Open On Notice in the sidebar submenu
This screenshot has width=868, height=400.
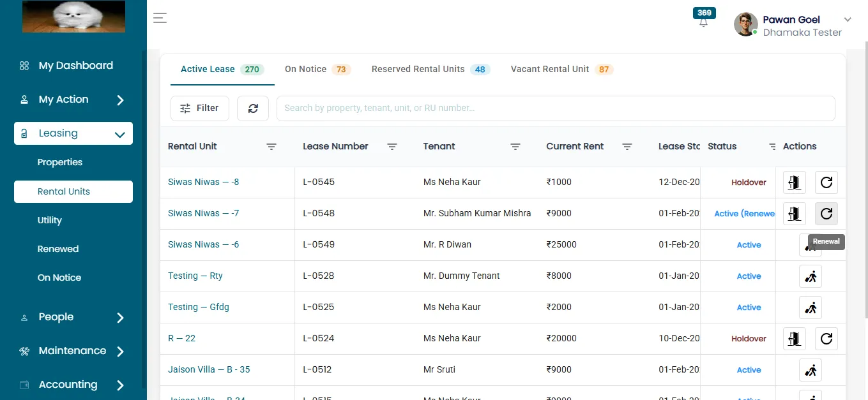(x=59, y=278)
